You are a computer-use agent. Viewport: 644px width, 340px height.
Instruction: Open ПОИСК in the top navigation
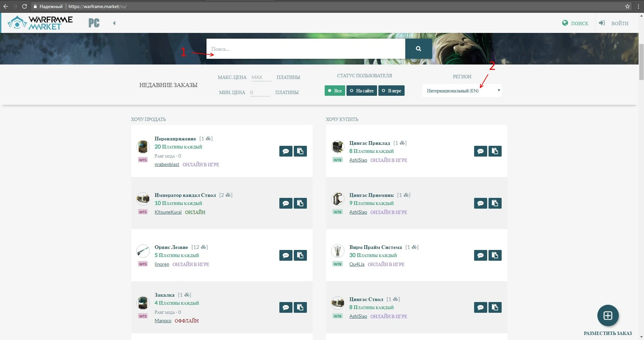click(x=575, y=23)
